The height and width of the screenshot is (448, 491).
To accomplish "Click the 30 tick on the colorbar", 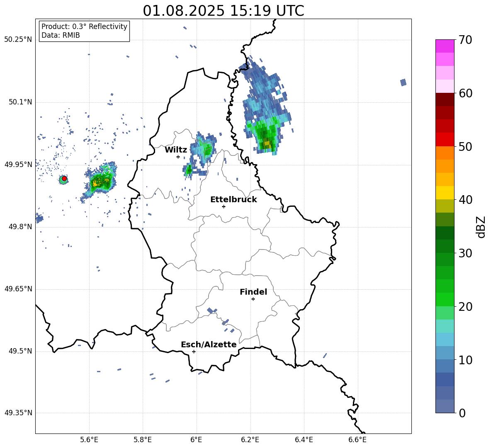I will tap(465, 253).
